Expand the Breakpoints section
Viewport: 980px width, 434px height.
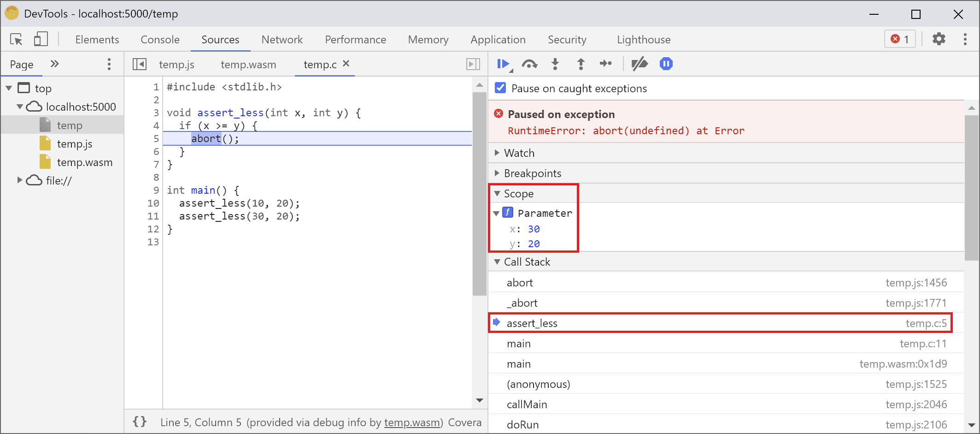tap(497, 173)
